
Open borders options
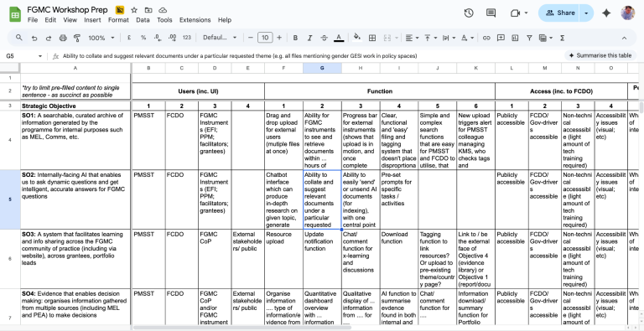coord(372,38)
